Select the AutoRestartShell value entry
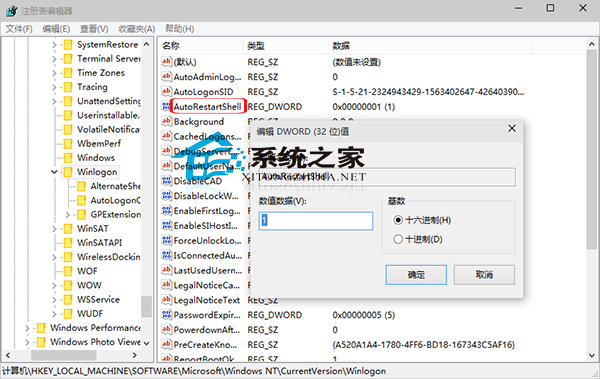Screen dimensions: 600x379 tap(208, 106)
